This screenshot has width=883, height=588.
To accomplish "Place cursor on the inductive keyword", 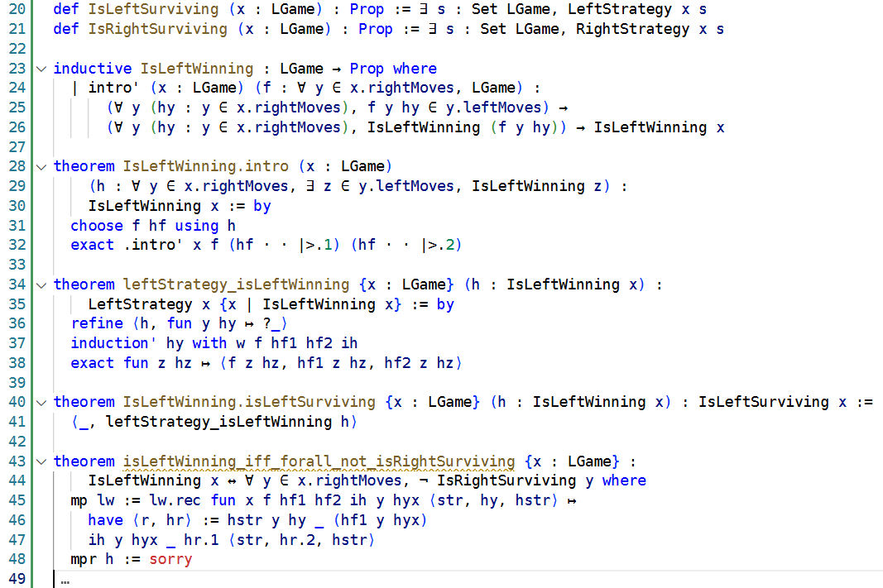I will pos(92,69).
